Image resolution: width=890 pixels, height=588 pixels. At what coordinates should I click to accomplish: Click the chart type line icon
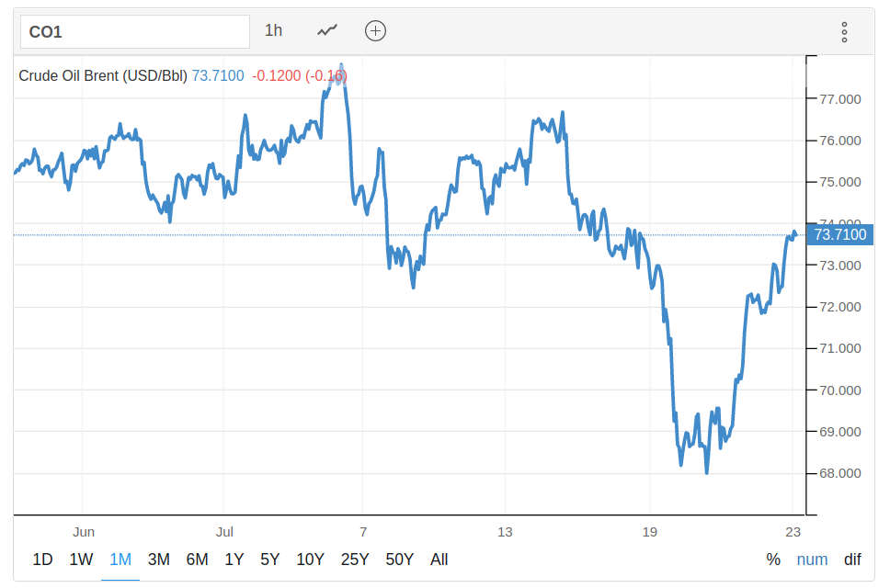[327, 30]
